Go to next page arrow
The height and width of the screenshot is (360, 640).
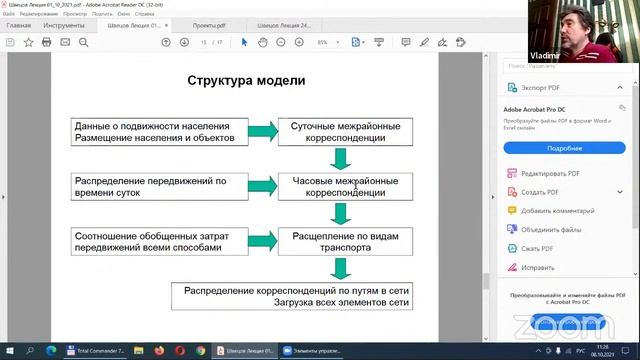point(184,42)
